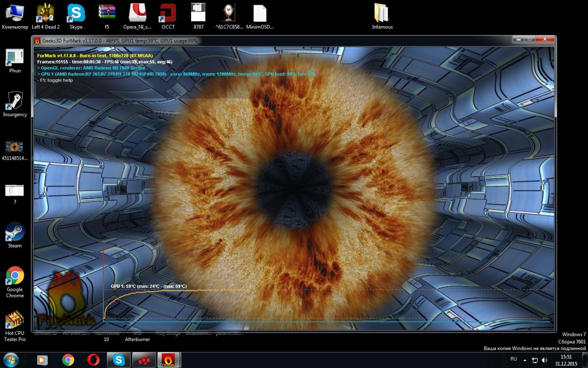588x368 pixels.
Task: Open the OCCT desktop shortcut
Action: pyautogui.click(x=168, y=14)
